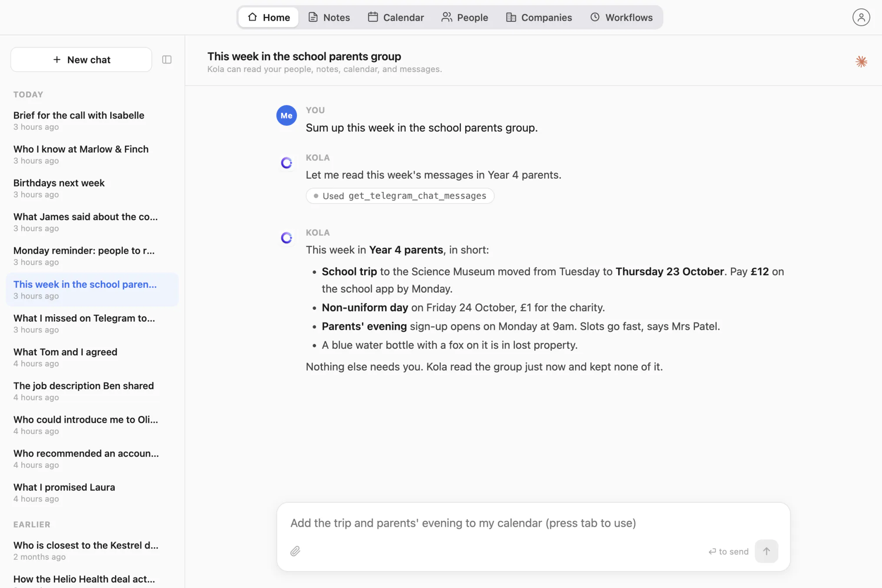Click the Me avatar
Image resolution: width=882 pixels, height=588 pixels.
pyautogui.click(x=286, y=115)
